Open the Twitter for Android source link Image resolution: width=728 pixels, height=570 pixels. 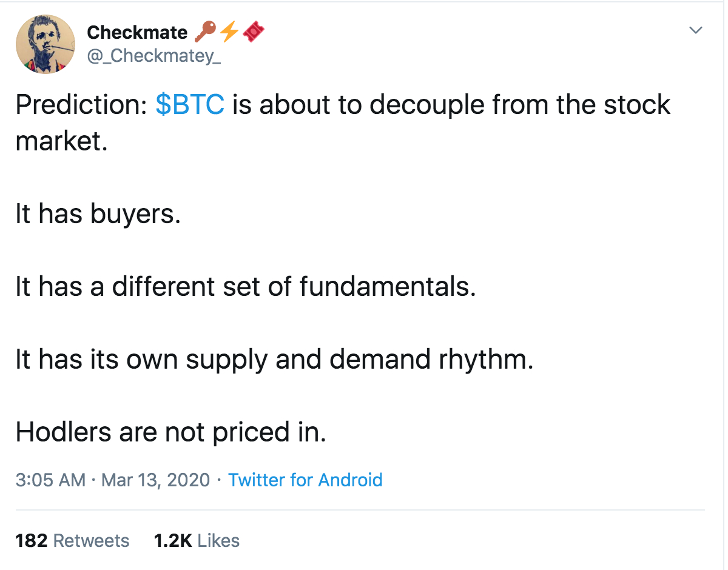coord(305,480)
